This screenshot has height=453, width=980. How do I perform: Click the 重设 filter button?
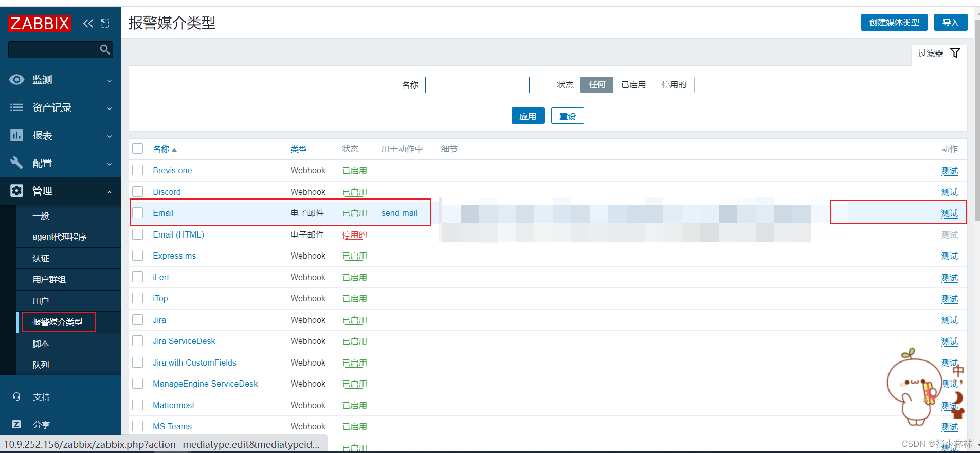568,116
